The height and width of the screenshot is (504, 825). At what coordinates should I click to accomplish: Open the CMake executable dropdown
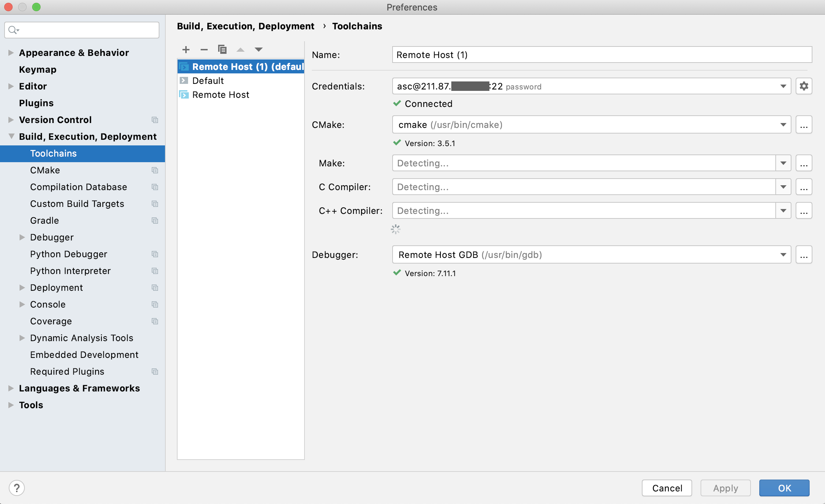coord(783,125)
